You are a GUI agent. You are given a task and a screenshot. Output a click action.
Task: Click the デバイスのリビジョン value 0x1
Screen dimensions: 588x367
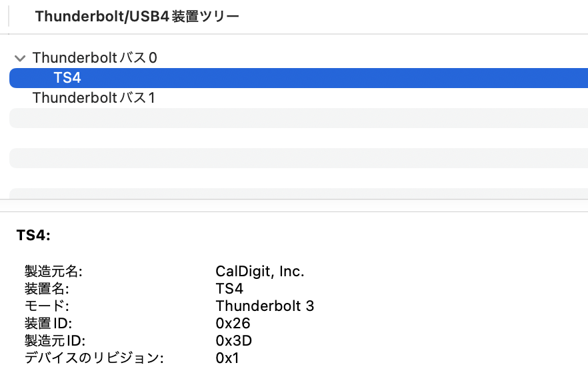(227, 358)
